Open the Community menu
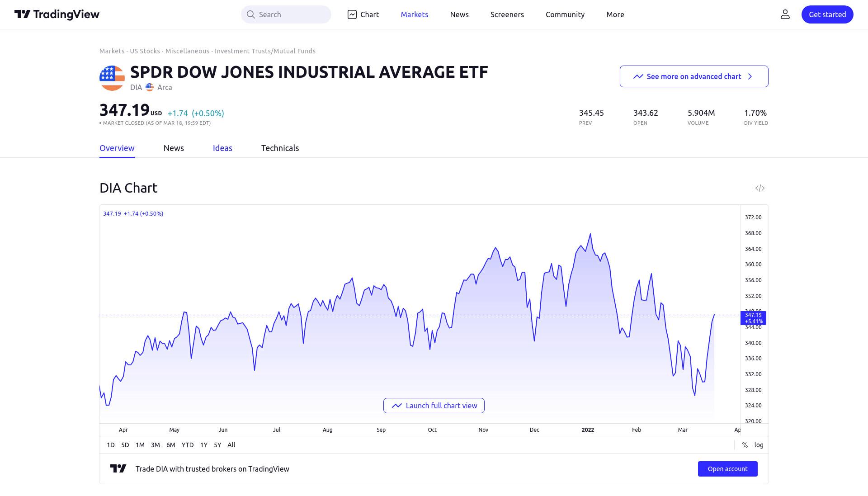The width and height of the screenshot is (868, 496). point(565,14)
